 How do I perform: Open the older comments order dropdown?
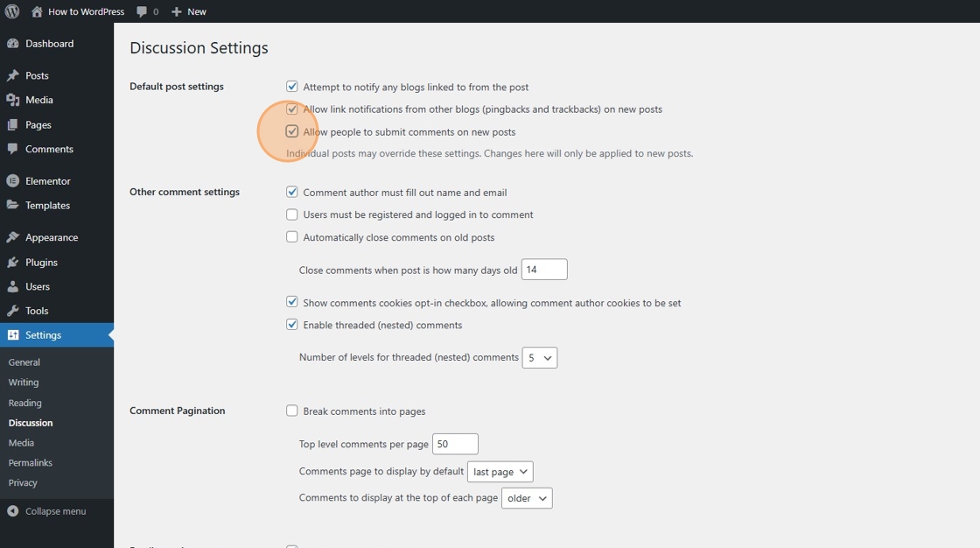pos(527,498)
